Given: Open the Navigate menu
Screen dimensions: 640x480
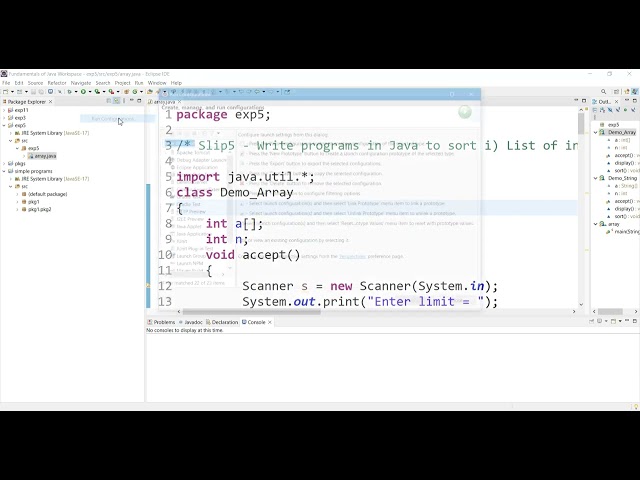Looking at the screenshot, I should tap(81, 83).
